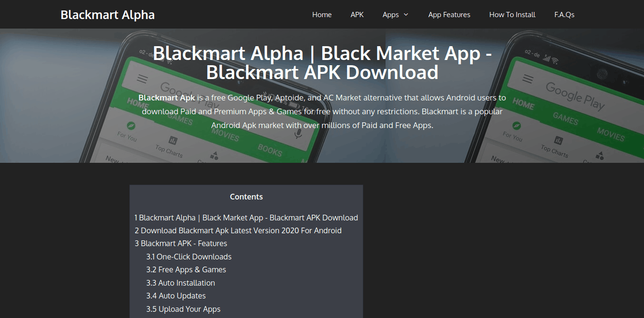Expand the Apps dropdown chevron
Viewport: 644px width, 318px height.
pos(406,15)
